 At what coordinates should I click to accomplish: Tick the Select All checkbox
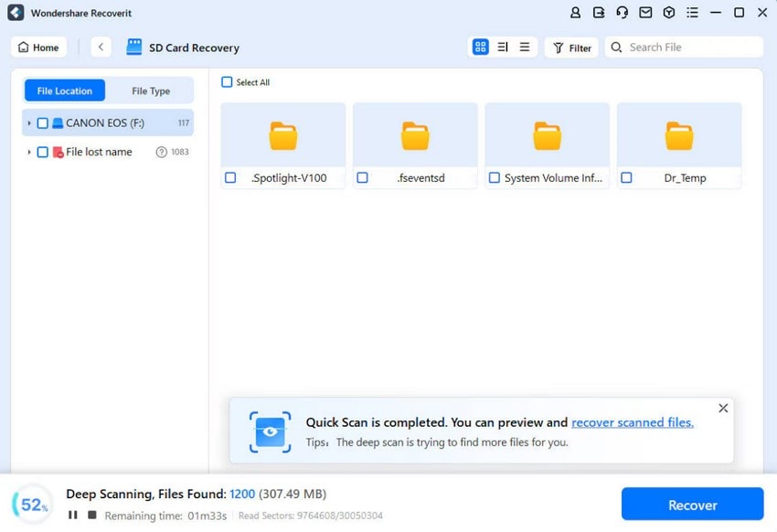227,82
